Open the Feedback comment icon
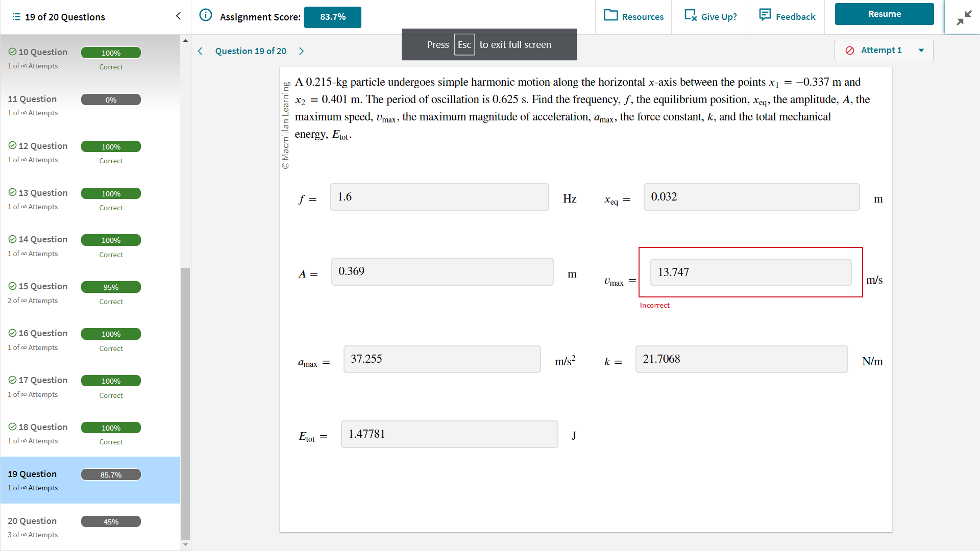 click(x=765, y=15)
